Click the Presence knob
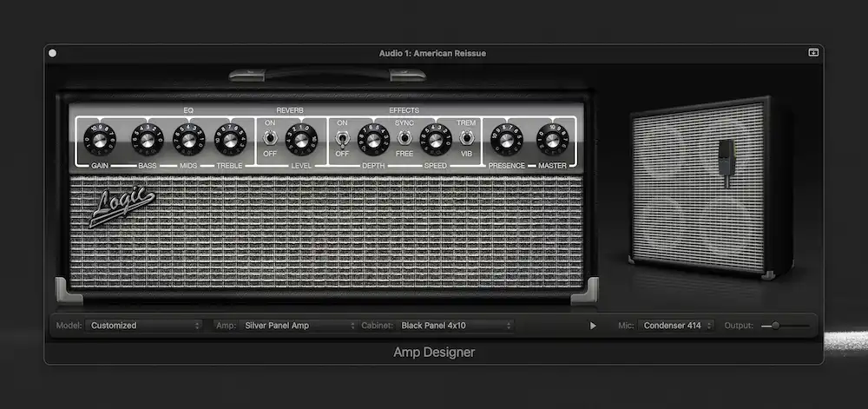Screen dimensions: 868x409 click(507, 140)
